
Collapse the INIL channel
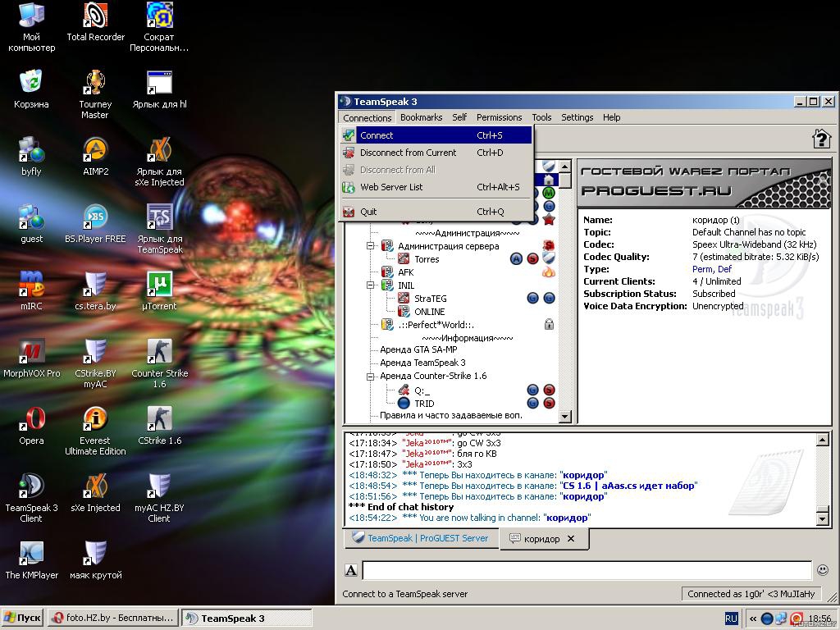370,285
